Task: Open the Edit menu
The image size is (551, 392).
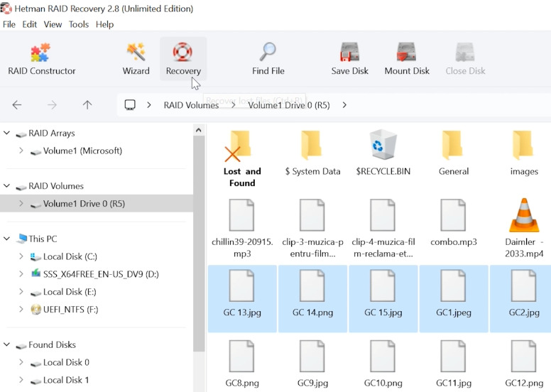Action: 30,24
